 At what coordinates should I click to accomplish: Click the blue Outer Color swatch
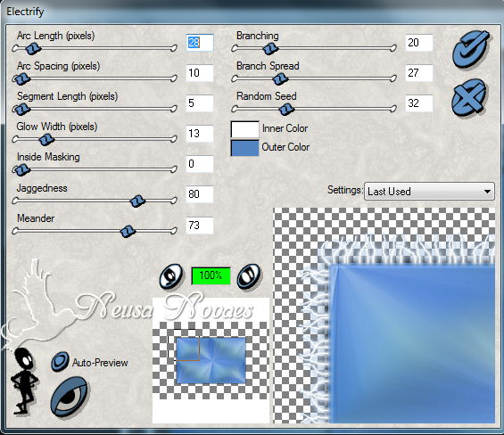pos(244,148)
